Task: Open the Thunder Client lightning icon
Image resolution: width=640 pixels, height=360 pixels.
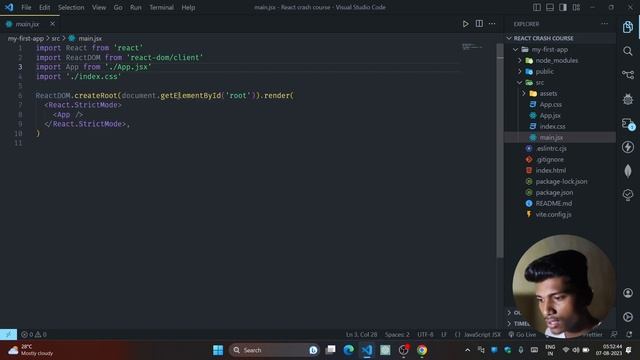Action: (x=628, y=147)
